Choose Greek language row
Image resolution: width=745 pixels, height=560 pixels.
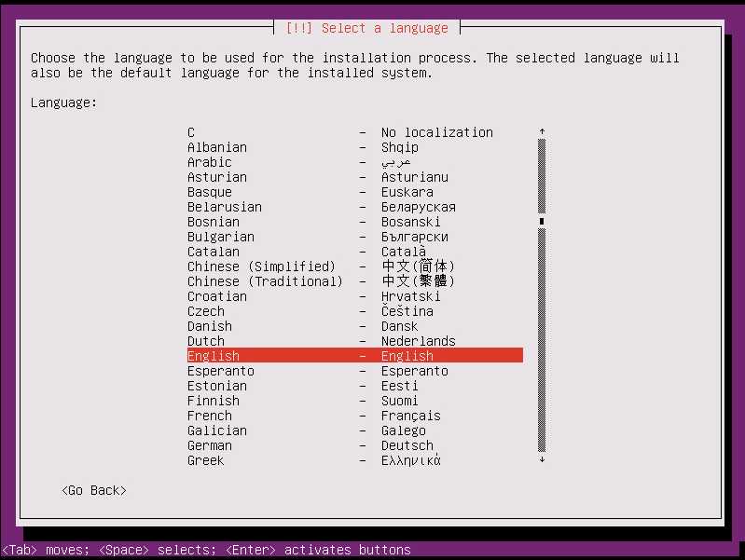pos(355,460)
